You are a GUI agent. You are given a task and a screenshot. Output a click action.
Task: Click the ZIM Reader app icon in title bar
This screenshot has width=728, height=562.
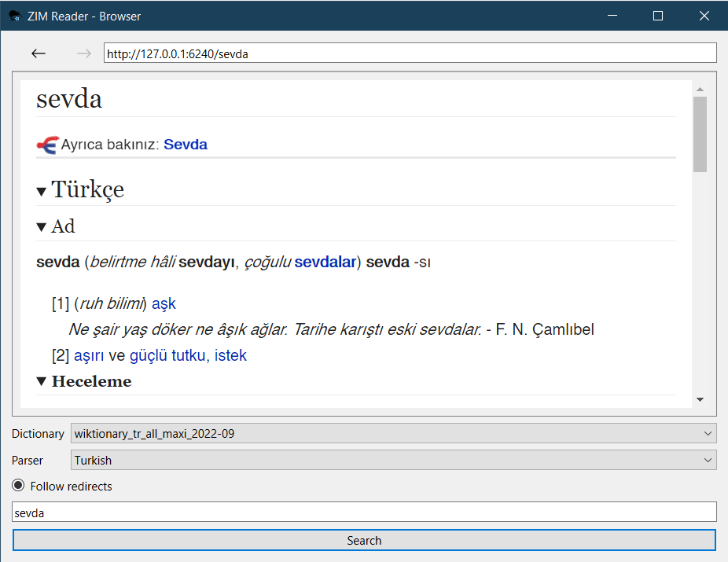(x=14, y=16)
